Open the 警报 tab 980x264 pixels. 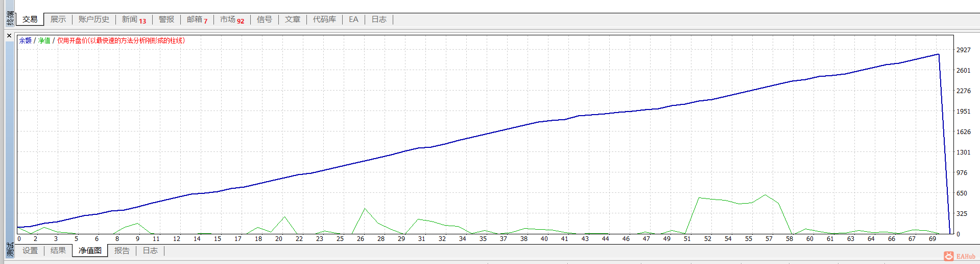click(x=166, y=19)
